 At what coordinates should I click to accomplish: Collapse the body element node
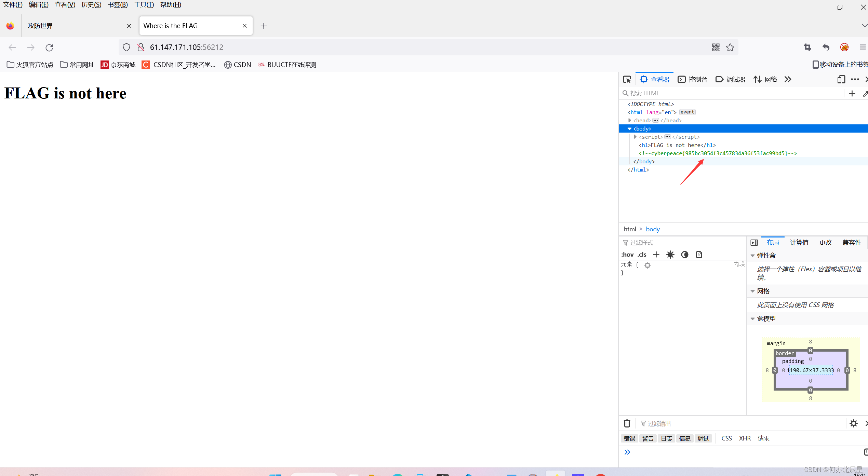tap(629, 129)
